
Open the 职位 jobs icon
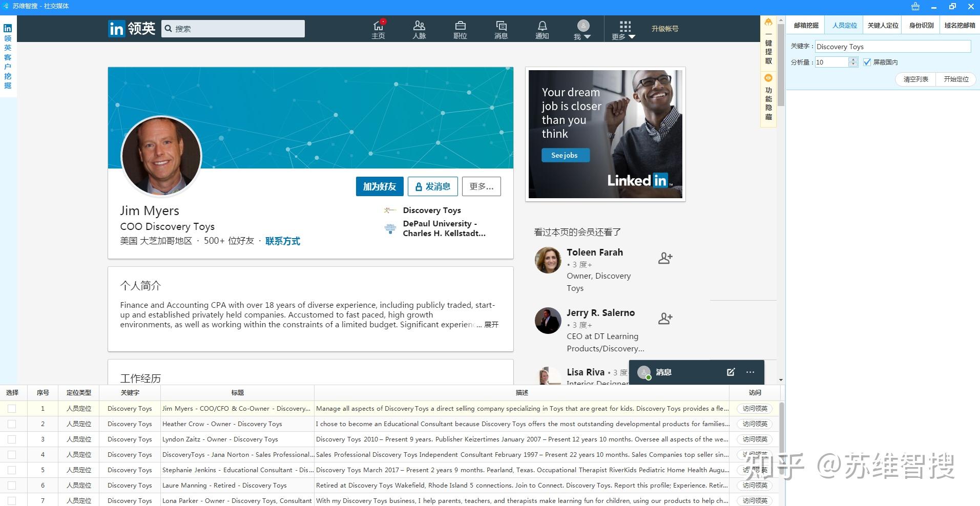coord(460,29)
